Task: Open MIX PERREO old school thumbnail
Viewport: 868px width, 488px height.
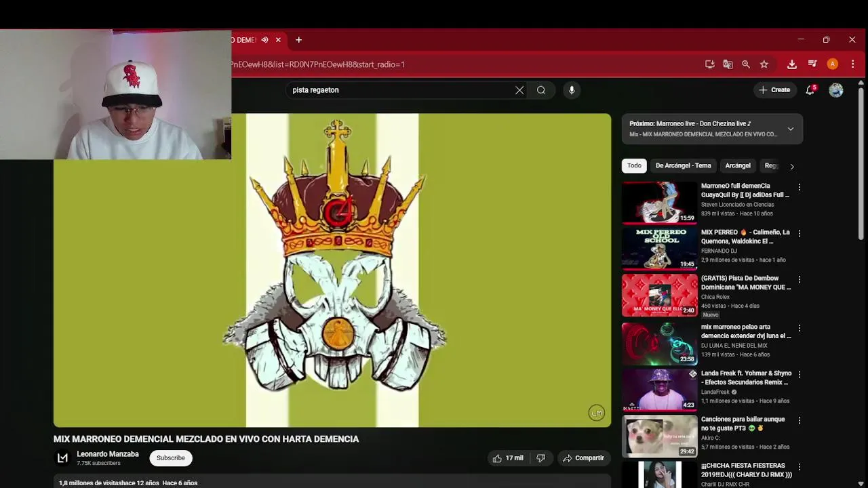Action: coord(660,249)
